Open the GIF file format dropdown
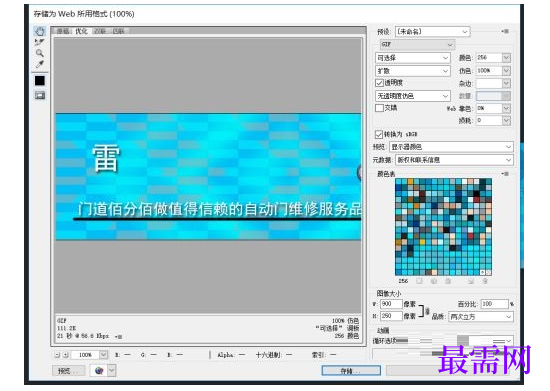The height and width of the screenshot is (391, 550). coord(417,45)
